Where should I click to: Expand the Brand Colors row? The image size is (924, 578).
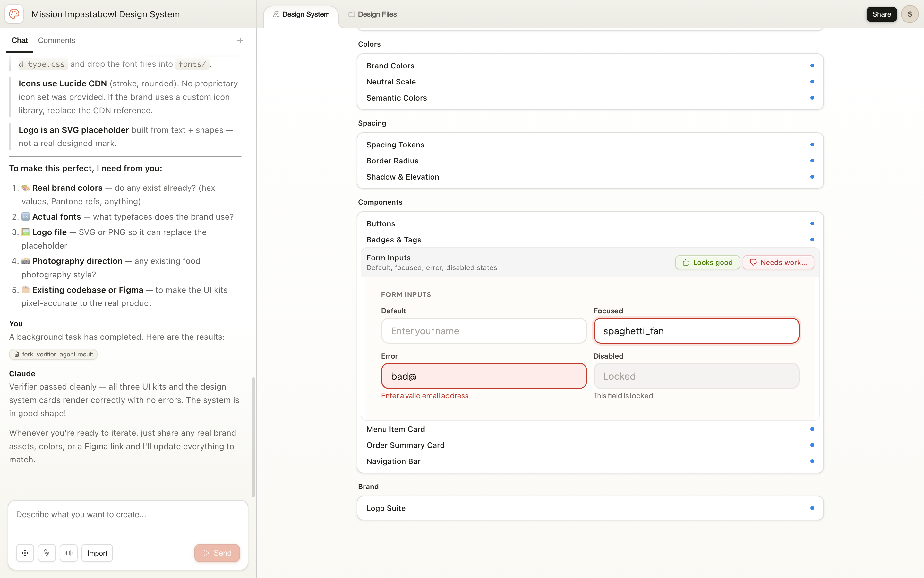tap(590, 66)
